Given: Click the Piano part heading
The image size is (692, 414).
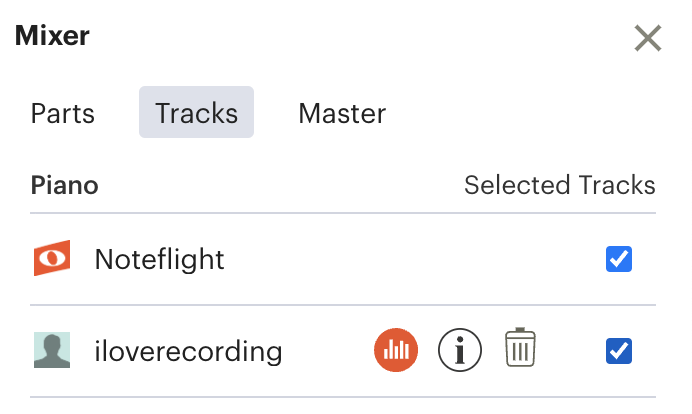Looking at the screenshot, I should [64, 185].
